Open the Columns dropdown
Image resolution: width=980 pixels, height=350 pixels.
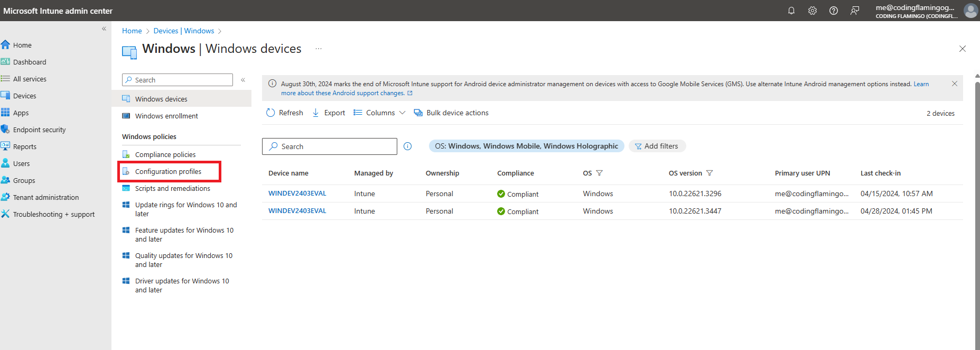[x=379, y=113]
